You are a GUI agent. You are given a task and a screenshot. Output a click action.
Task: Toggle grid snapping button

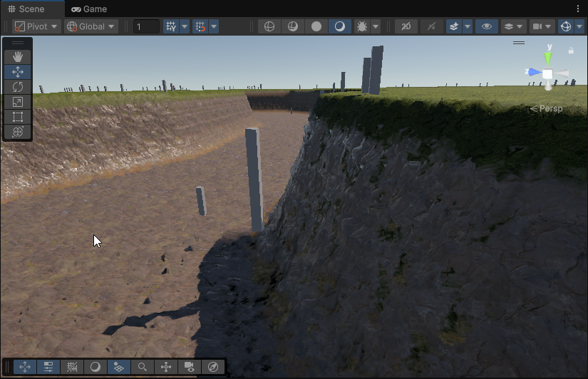coord(200,26)
